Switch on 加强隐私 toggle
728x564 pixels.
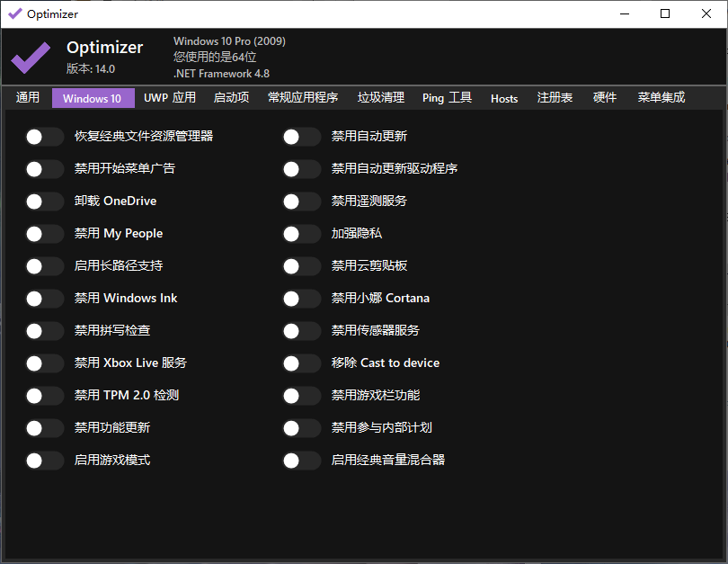click(x=302, y=234)
